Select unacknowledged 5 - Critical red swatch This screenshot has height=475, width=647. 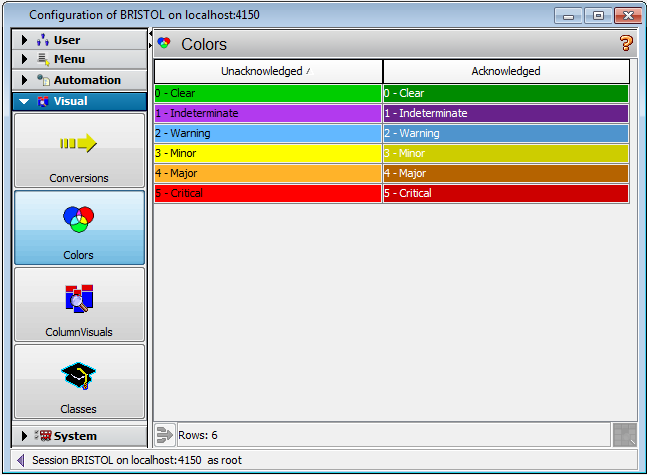pos(268,193)
